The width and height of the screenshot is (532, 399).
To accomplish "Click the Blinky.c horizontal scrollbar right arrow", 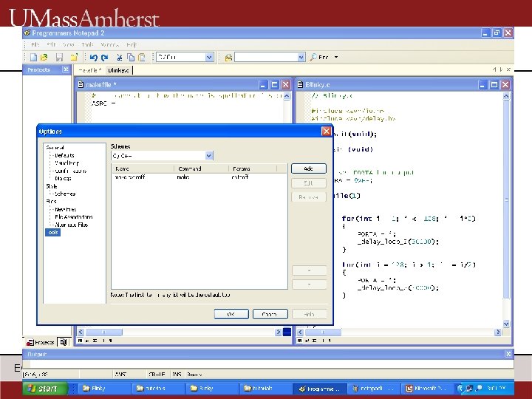I will pyautogui.click(x=498, y=332).
